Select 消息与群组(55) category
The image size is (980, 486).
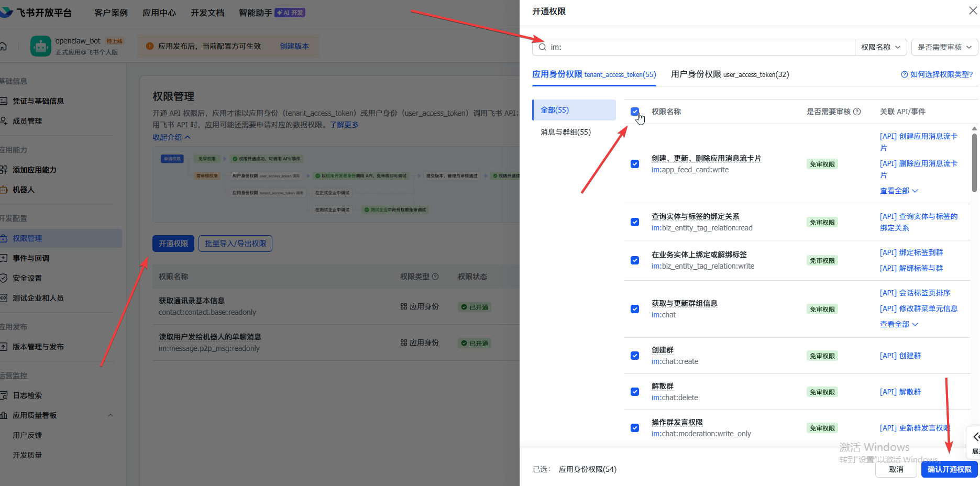pyautogui.click(x=566, y=132)
